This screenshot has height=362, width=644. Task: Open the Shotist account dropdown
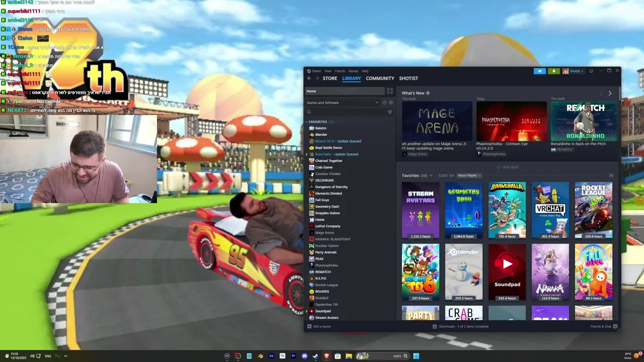(573, 71)
